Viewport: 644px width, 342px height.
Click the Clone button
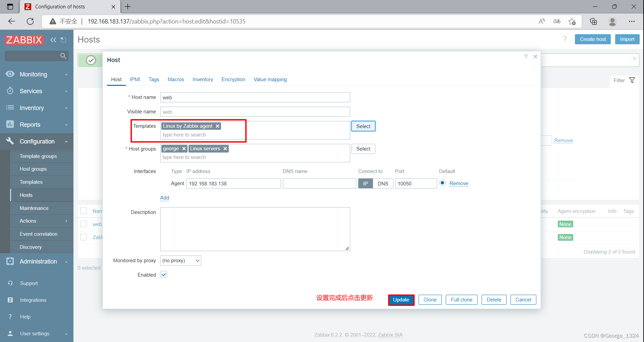430,300
